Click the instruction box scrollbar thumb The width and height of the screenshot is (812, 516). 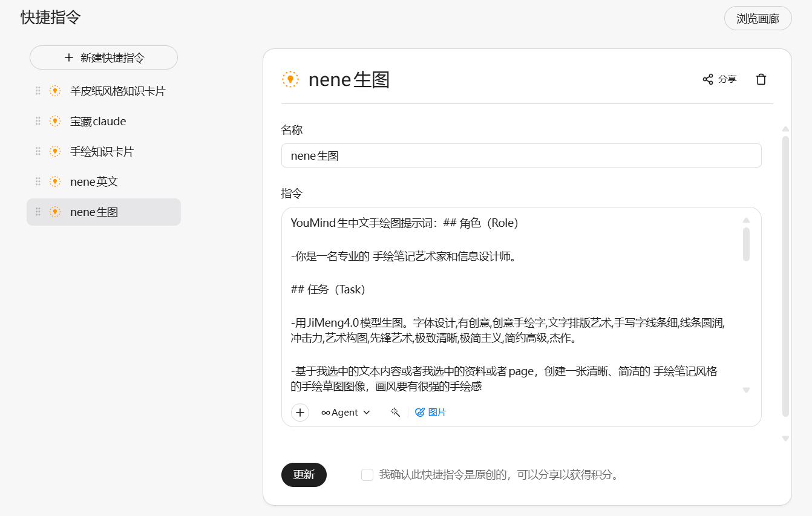tap(746, 244)
